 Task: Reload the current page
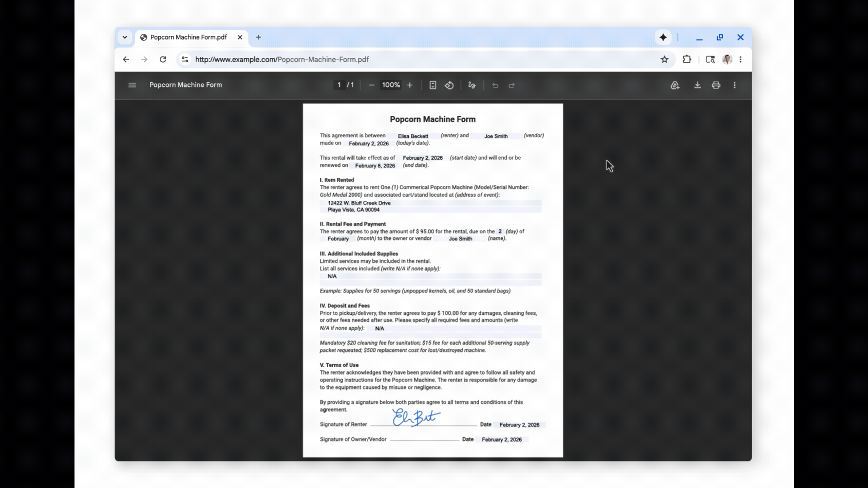163,60
